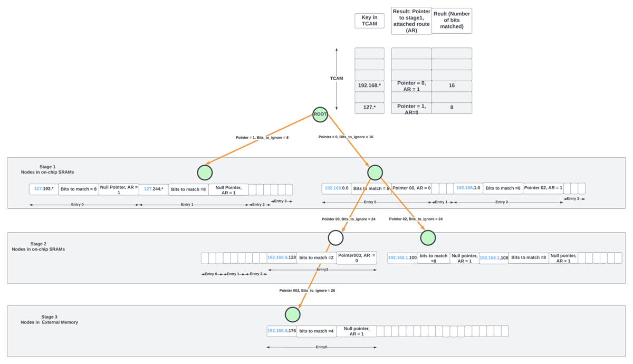This screenshot has height=364, width=633.
Task: Select the Pointer = 0, AR = 1 result cell
Action: (x=411, y=85)
